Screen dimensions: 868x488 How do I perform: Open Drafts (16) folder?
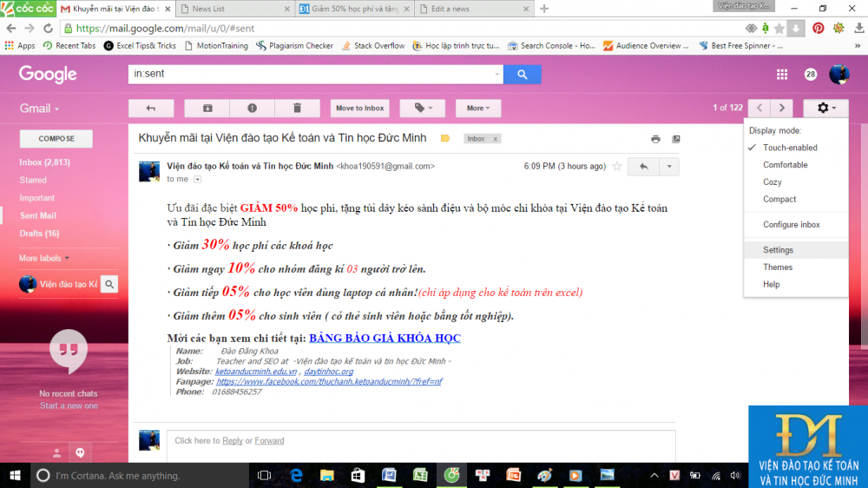coord(39,234)
